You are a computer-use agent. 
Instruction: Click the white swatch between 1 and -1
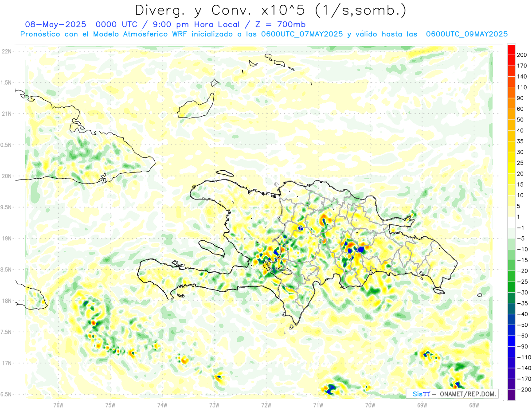tap(512, 222)
